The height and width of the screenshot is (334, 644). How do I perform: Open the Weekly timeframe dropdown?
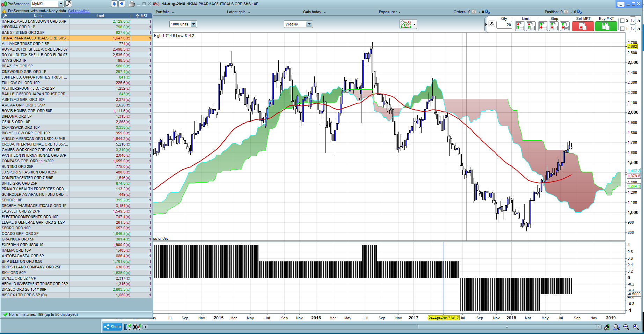click(309, 24)
